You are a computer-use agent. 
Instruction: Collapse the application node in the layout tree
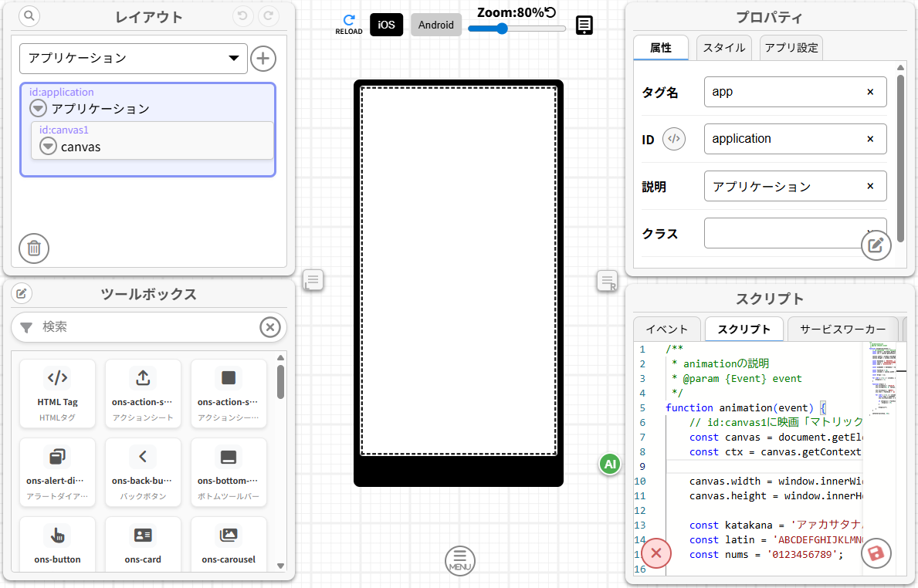37,108
